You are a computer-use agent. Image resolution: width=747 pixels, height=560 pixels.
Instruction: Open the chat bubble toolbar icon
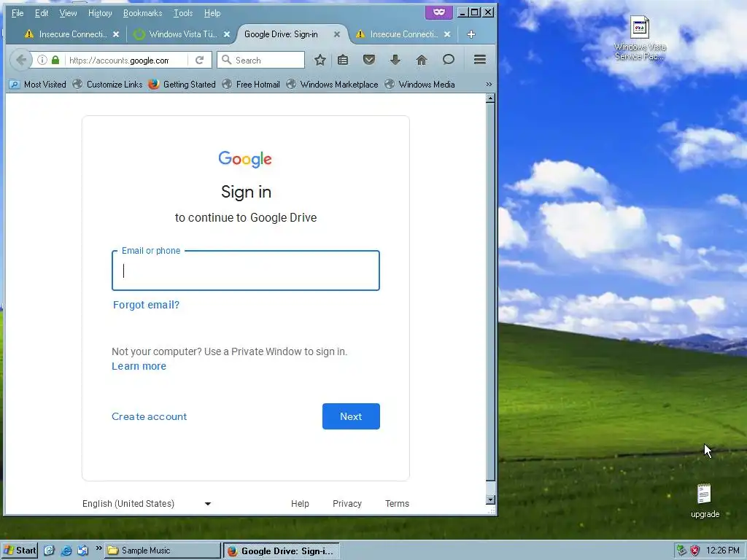449,60
